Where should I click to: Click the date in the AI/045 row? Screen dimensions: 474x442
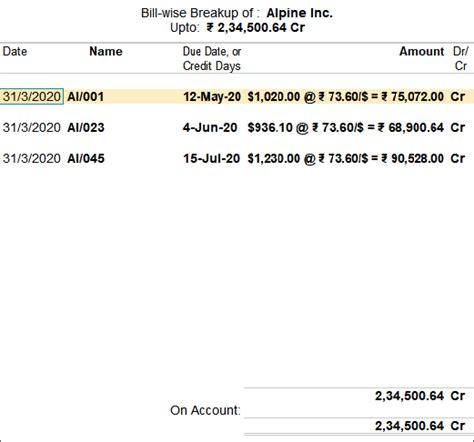point(32,158)
